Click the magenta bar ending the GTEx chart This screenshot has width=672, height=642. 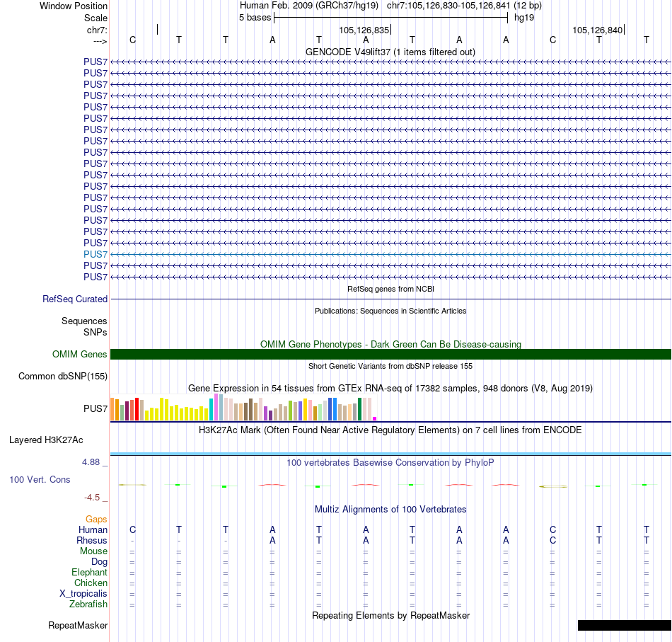coord(375,418)
